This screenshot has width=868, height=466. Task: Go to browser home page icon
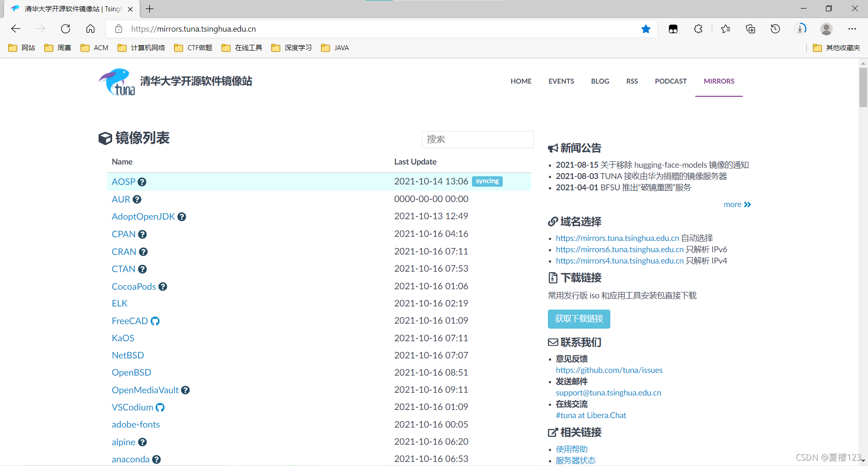click(x=90, y=29)
